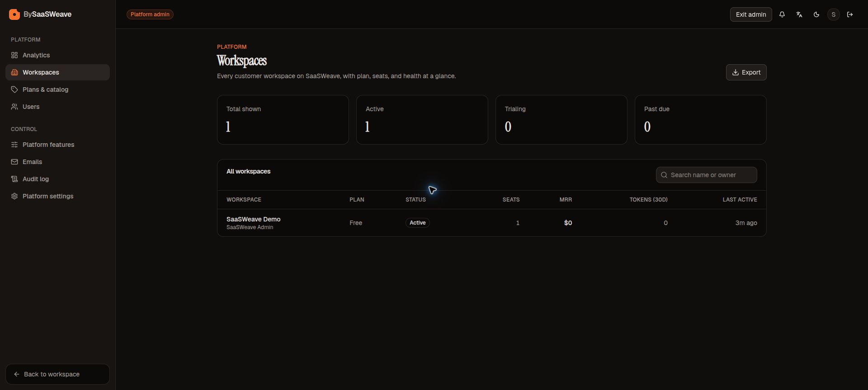Image resolution: width=868 pixels, height=390 pixels.
Task: Toggle dark mode moon icon
Action: click(816, 14)
